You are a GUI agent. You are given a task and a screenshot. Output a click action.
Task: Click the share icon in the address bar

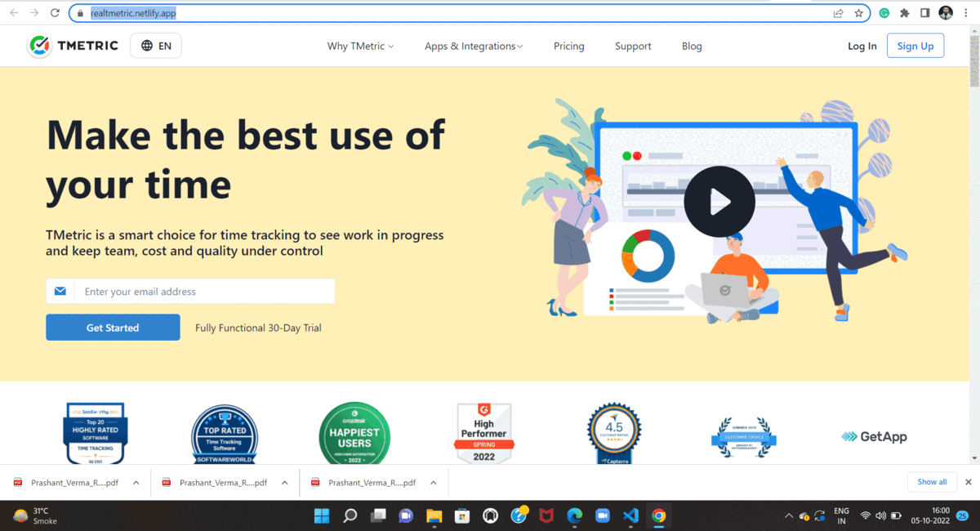pos(838,13)
